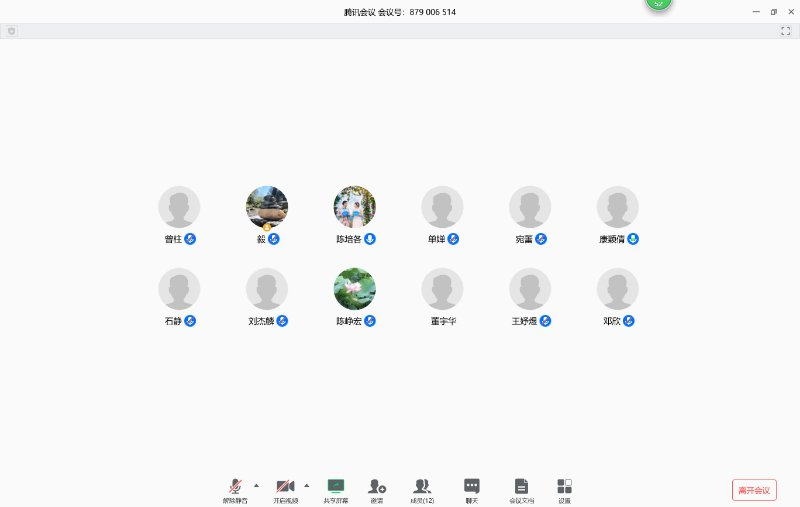This screenshot has width=800, height=507.
Task: Expand audio options arrow beside microphone
Action: (x=256, y=485)
